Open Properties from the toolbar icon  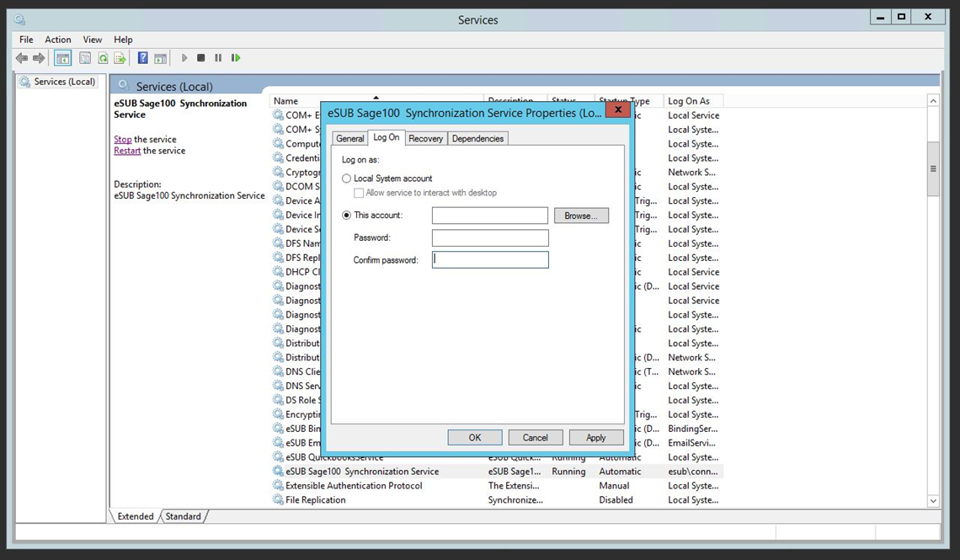coord(85,58)
